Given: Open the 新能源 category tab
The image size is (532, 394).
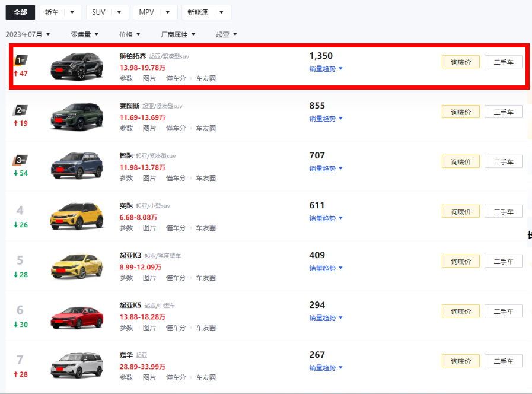Looking at the screenshot, I should 206,12.
